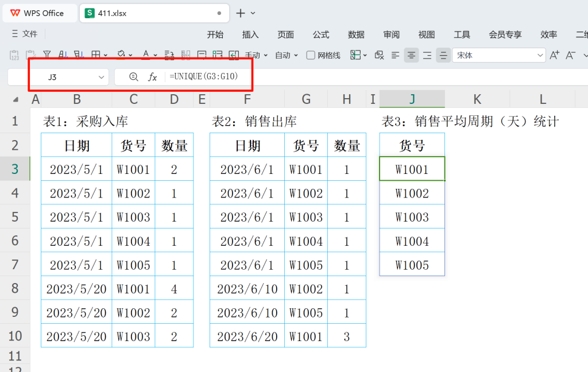Switch to the 公式 tab

coord(321,34)
